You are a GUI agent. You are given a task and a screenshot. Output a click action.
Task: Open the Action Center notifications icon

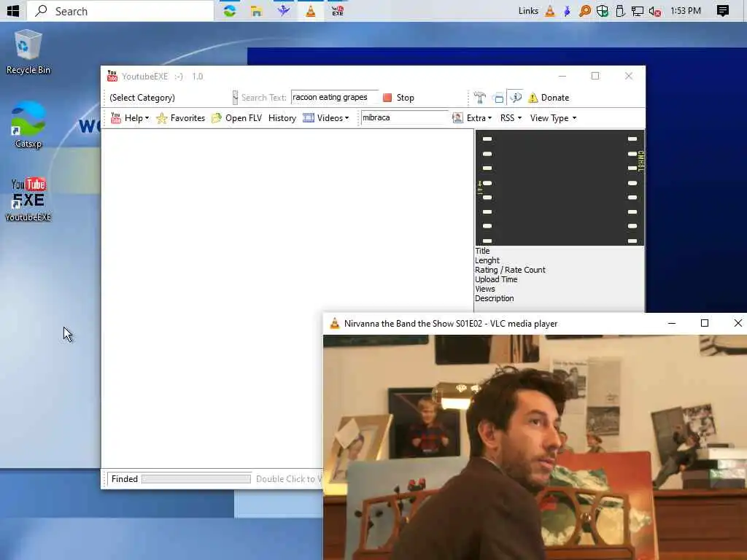point(723,11)
